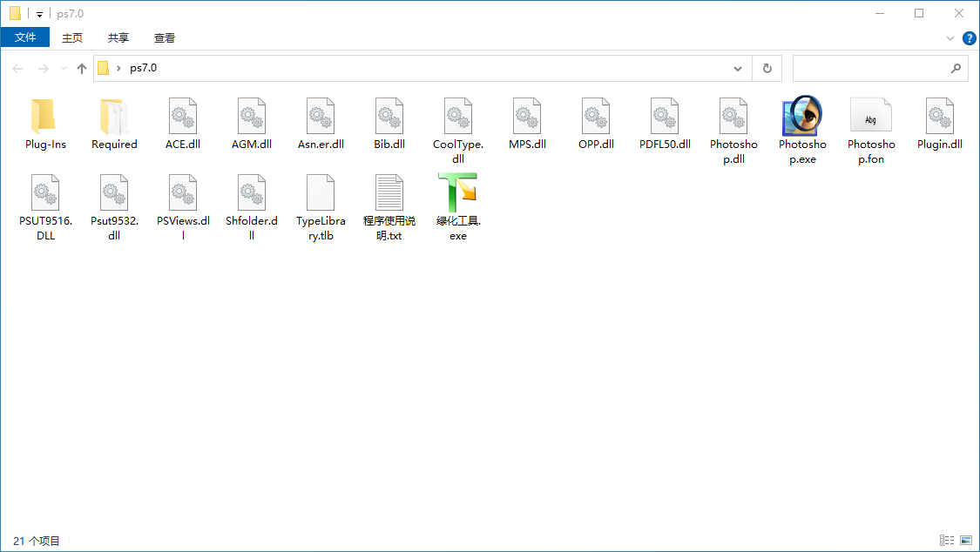Select the Shfolder.dll file icon
Screen dimensions: 980x552
[x=252, y=192]
